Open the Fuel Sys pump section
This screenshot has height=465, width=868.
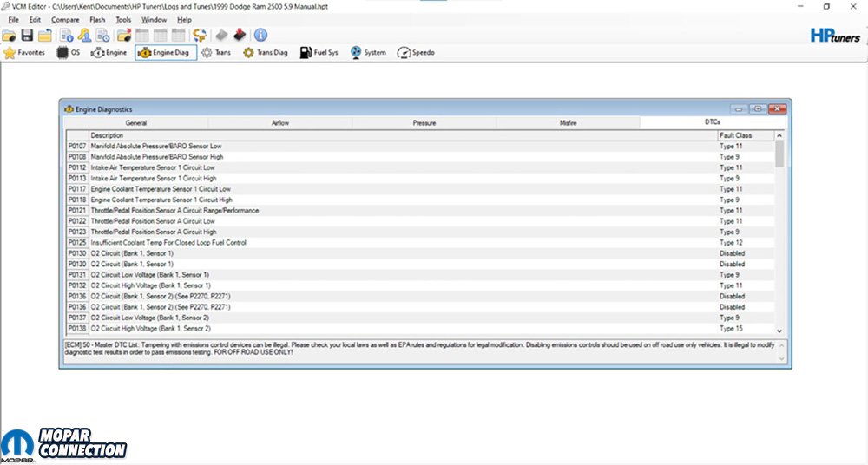coord(319,53)
